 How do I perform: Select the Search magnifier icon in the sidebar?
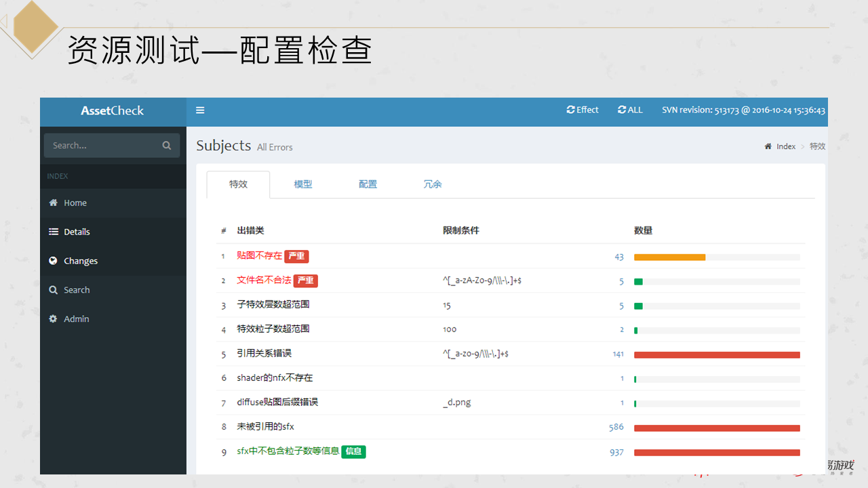[x=54, y=289]
